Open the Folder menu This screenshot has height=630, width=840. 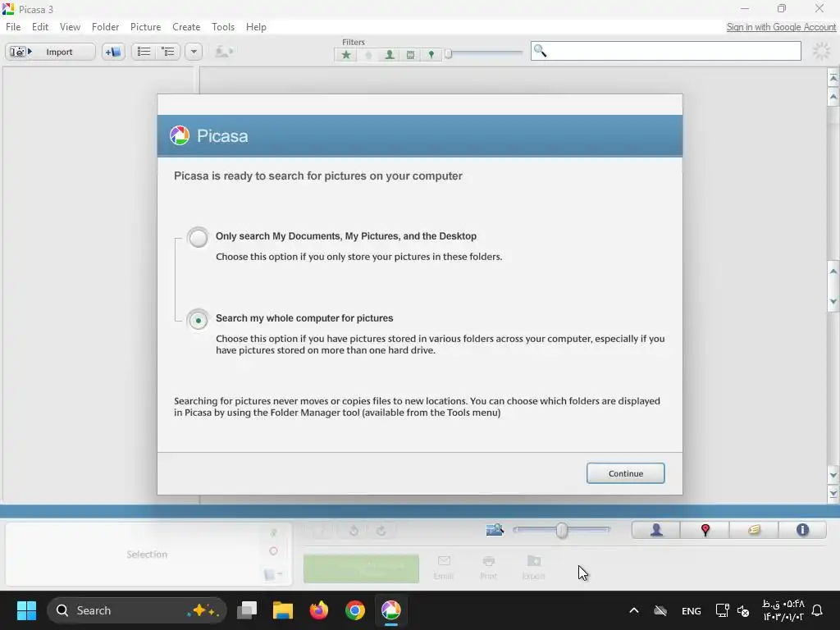coord(105,27)
